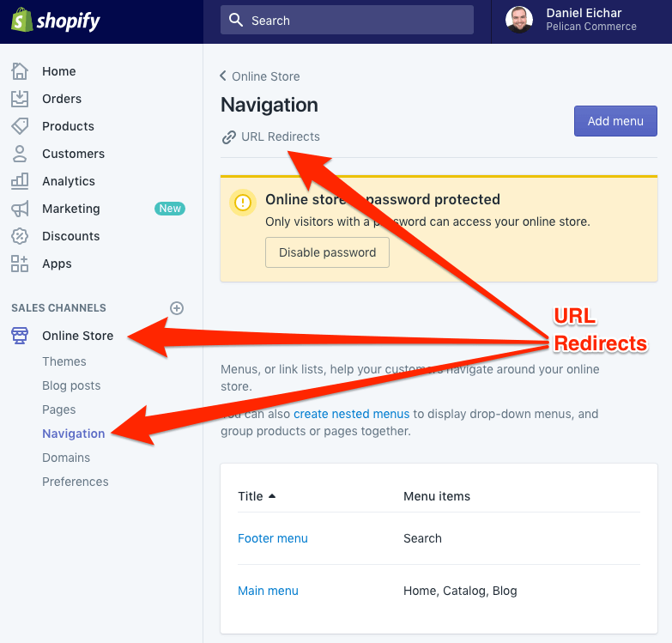Open Blog posts under Online Store
672x643 pixels.
coord(71,385)
